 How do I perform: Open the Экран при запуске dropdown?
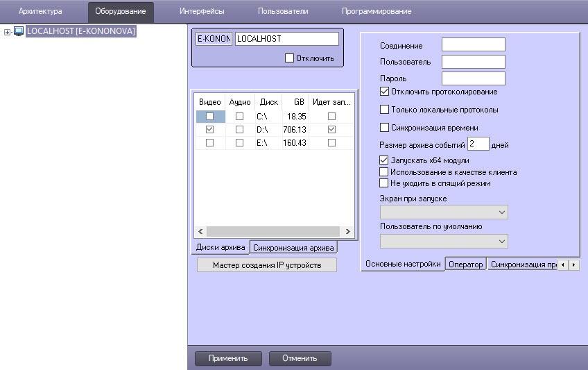click(x=444, y=212)
